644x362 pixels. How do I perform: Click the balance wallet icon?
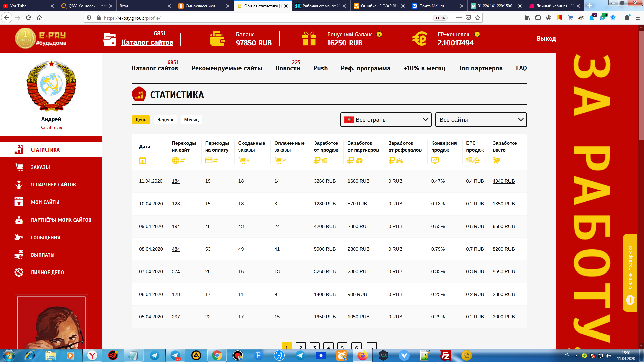click(x=217, y=39)
